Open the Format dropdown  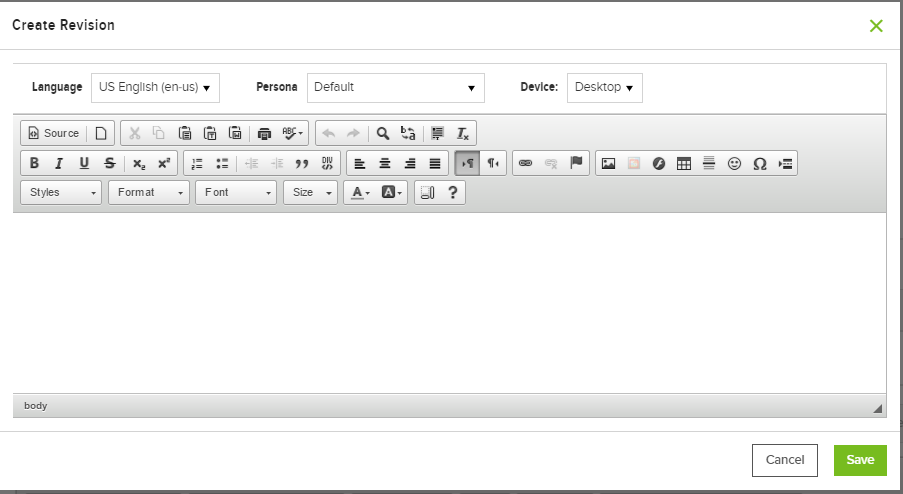149,192
